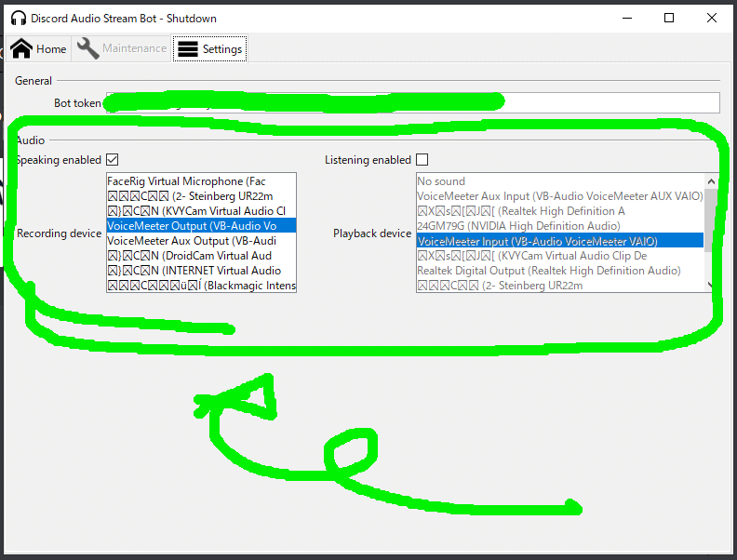The image size is (737, 560).
Task: Select Realtek High Definition A playback device
Action: [x=560, y=211]
